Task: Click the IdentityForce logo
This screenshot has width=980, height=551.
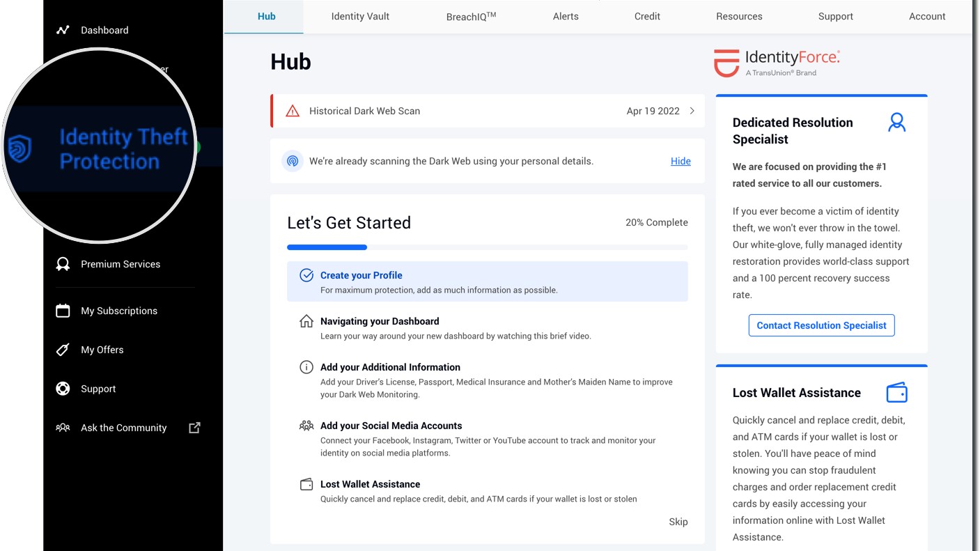Action: pos(777,63)
